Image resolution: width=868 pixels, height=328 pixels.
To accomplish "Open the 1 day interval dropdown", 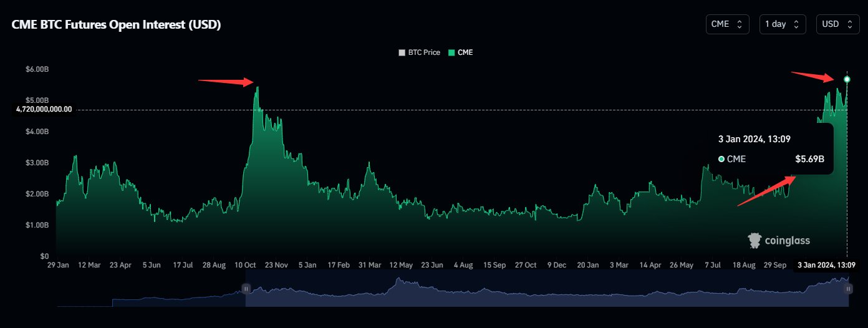I will click(x=783, y=24).
